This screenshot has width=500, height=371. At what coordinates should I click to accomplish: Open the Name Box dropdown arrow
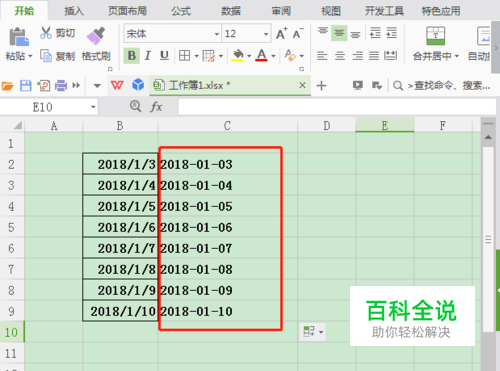point(93,107)
